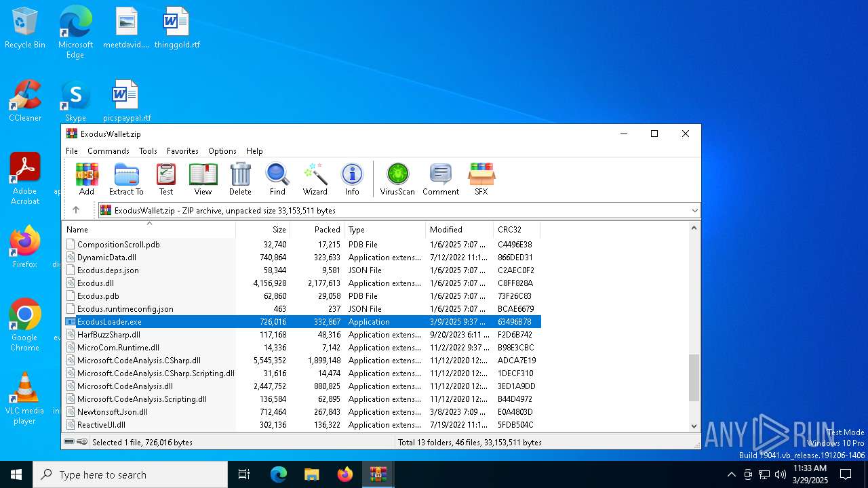868x488 pixels.
Task: Click the taskbar search box
Action: (130, 474)
